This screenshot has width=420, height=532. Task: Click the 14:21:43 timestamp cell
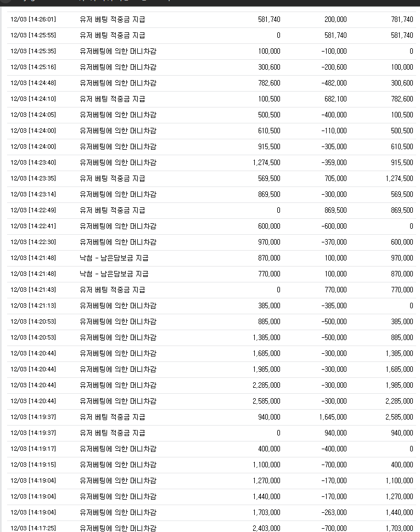(33, 290)
